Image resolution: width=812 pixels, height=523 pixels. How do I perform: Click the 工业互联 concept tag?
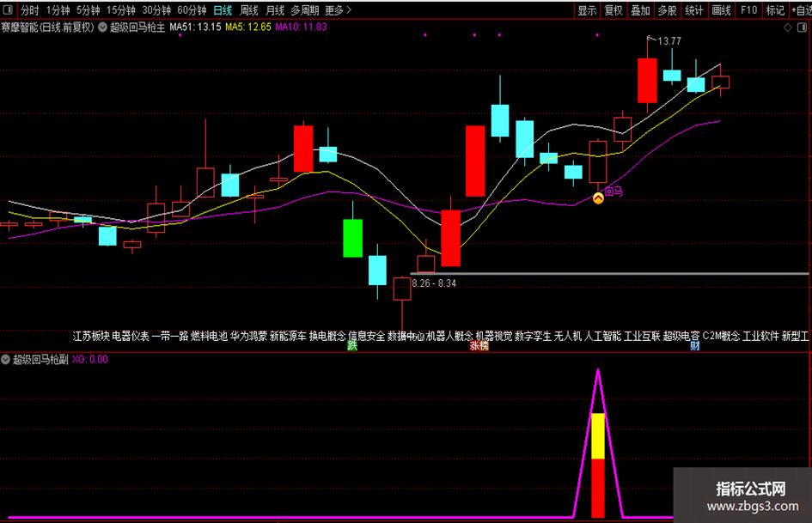(642, 336)
